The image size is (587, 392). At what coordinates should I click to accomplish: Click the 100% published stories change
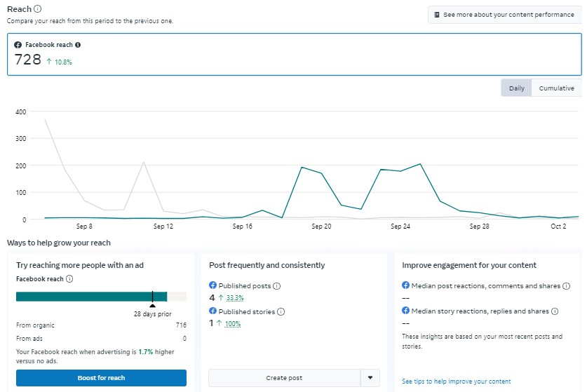coord(233,323)
